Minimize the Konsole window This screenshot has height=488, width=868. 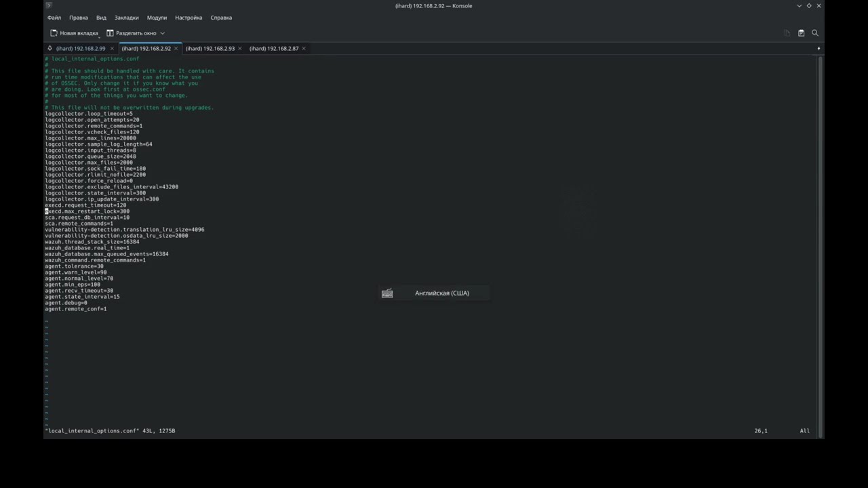799,5
